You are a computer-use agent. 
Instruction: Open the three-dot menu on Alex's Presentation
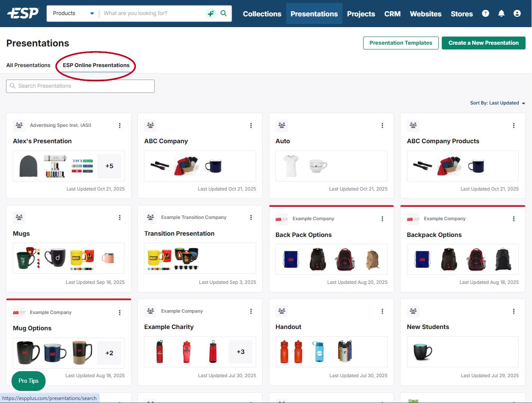point(120,126)
